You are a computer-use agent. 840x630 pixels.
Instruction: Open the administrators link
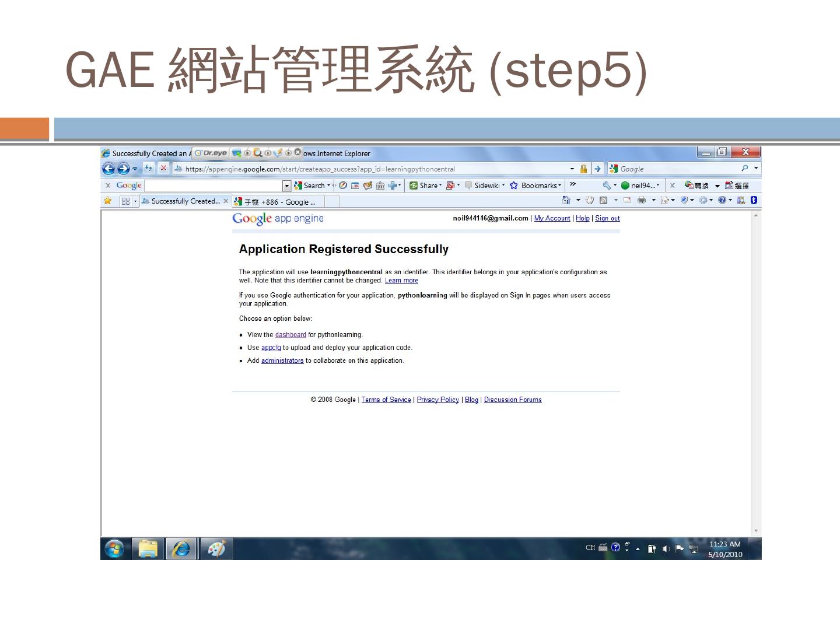pos(282,360)
